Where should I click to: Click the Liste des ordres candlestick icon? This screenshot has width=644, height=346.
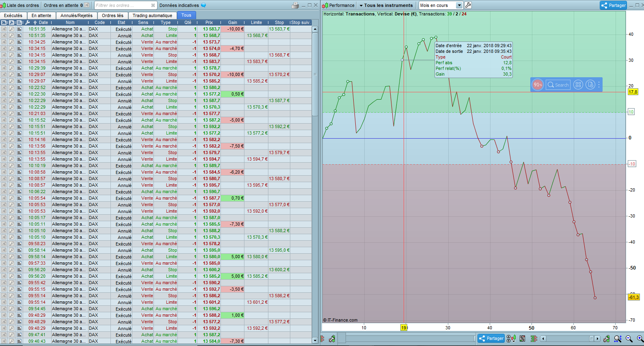pyautogui.click(x=3, y=5)
